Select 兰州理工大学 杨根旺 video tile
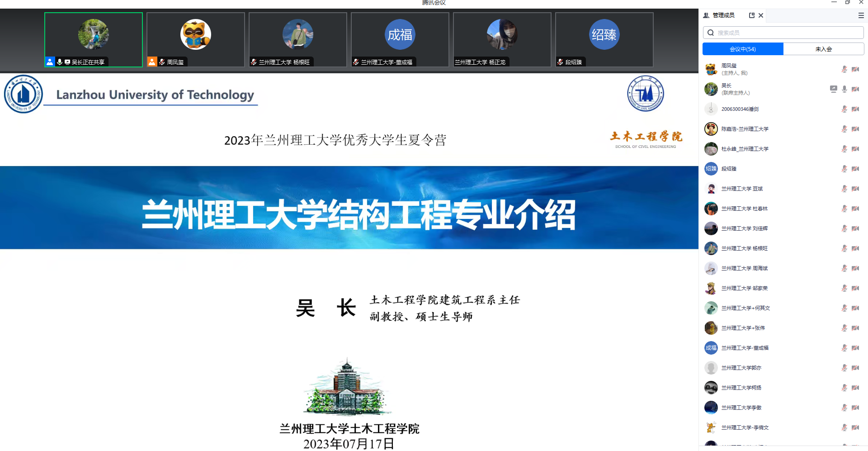Screen dimensions: 868x451 pyautogui.click(x=297, y=40)
